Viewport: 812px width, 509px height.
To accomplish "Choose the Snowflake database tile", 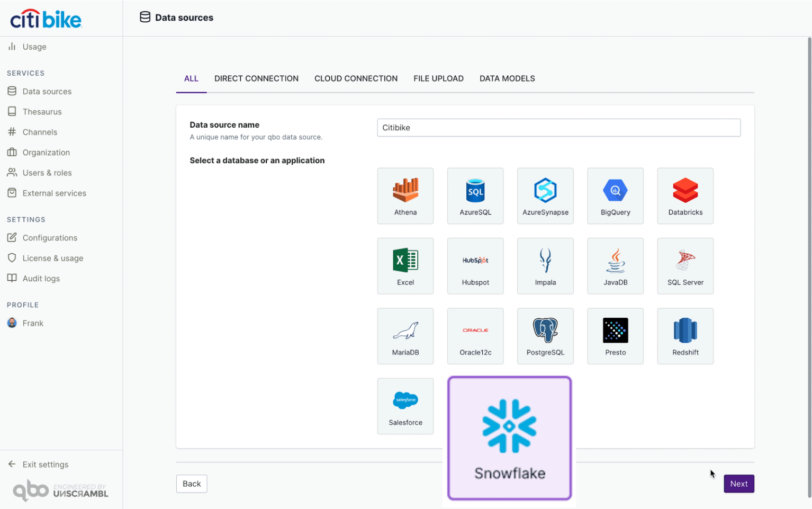I will coord(509,438).
